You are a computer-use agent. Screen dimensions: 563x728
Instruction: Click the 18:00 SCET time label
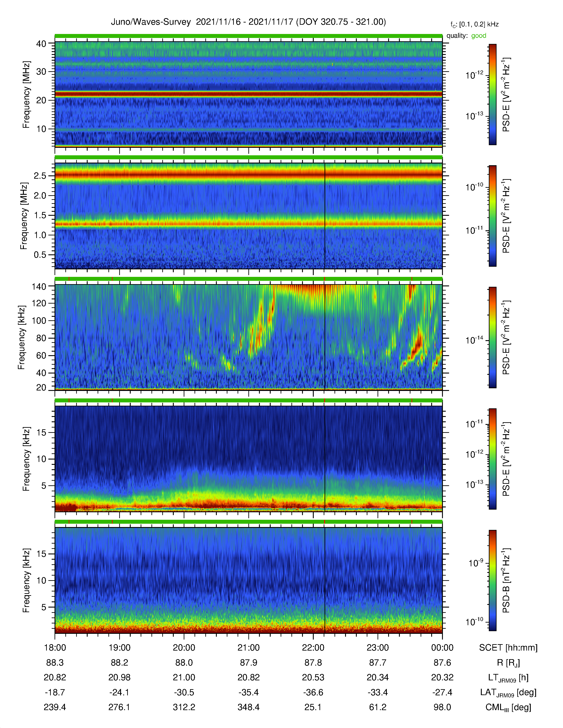(55, 648)
